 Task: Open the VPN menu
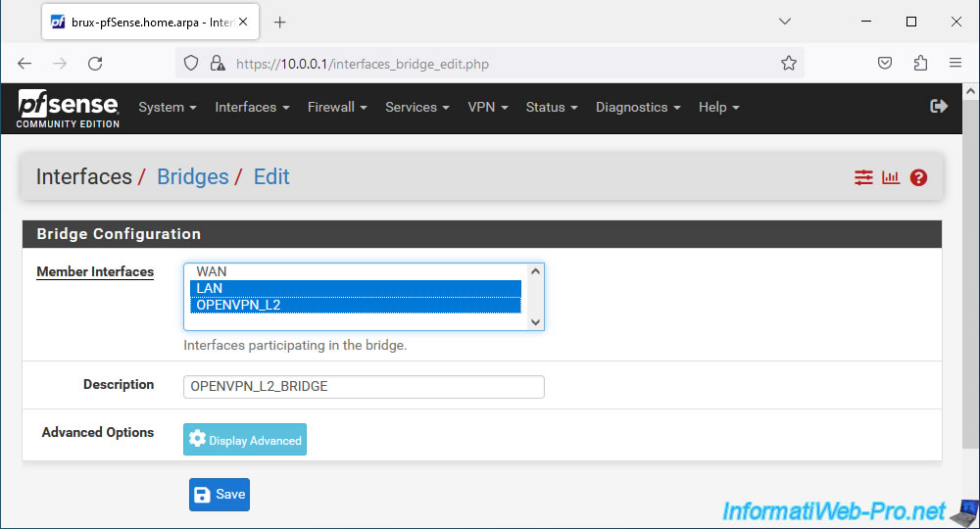tap(487, 108)
